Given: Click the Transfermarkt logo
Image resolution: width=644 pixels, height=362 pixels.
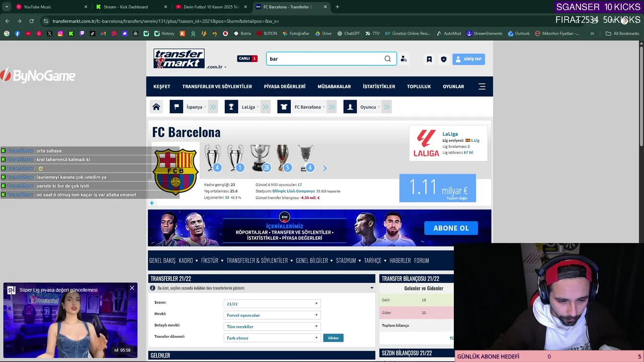Looking at the screenshot, I should [x=179, y=59].
